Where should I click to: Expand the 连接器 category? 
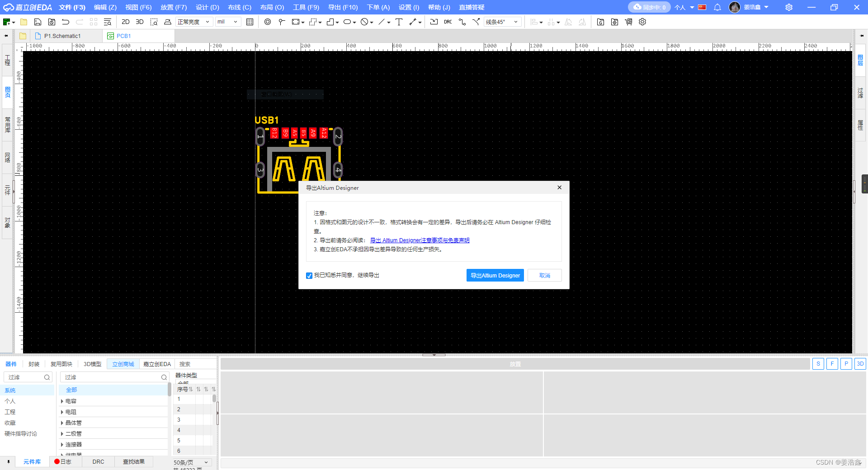[x=62, y=445]
